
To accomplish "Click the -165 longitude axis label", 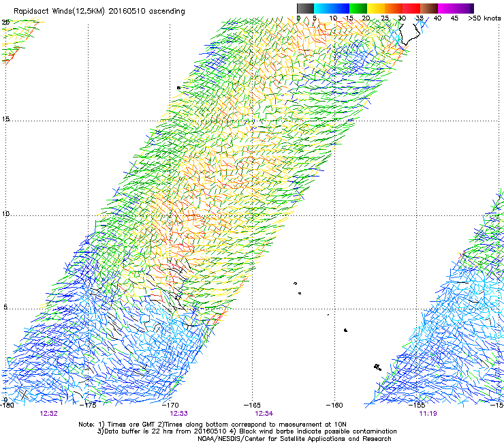I will pyautogui.click(x=252, y=406).
